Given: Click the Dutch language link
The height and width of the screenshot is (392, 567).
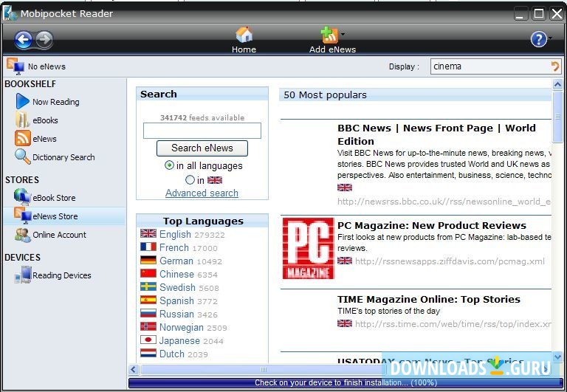Looking at the screenshot, I should coord(172,354).
